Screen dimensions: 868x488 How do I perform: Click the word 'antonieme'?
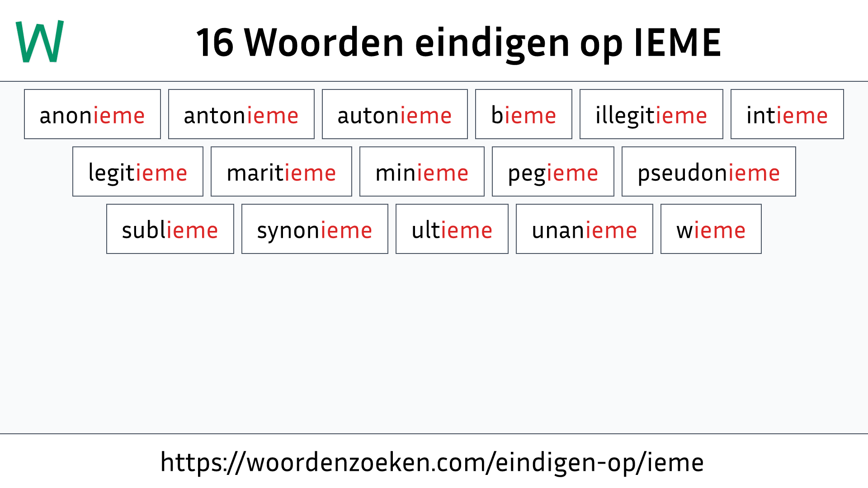[x=241, y=114]
